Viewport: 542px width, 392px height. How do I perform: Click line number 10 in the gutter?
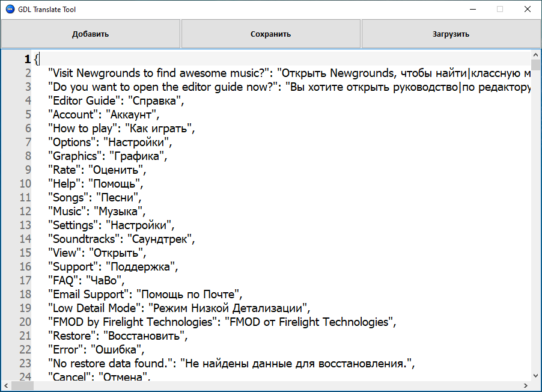pos(25,183)
